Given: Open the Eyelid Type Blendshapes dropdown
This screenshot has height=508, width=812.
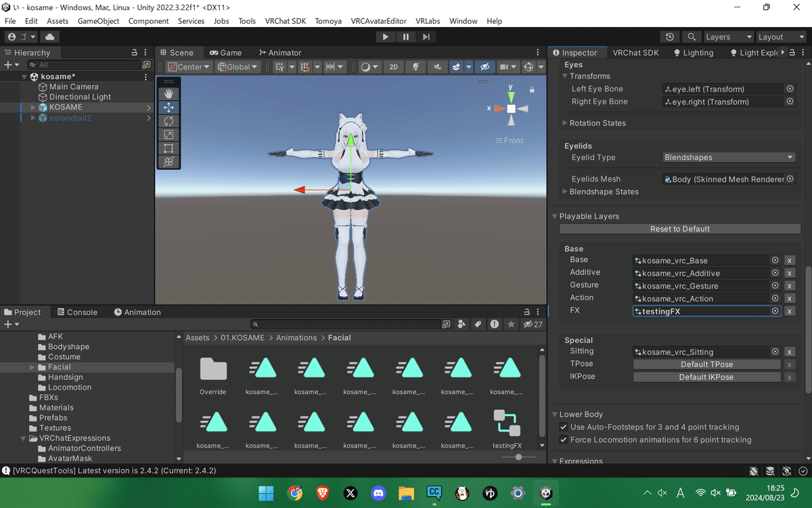Looking at the screenshot, I should pyautogui.click(x=728, y=157).
